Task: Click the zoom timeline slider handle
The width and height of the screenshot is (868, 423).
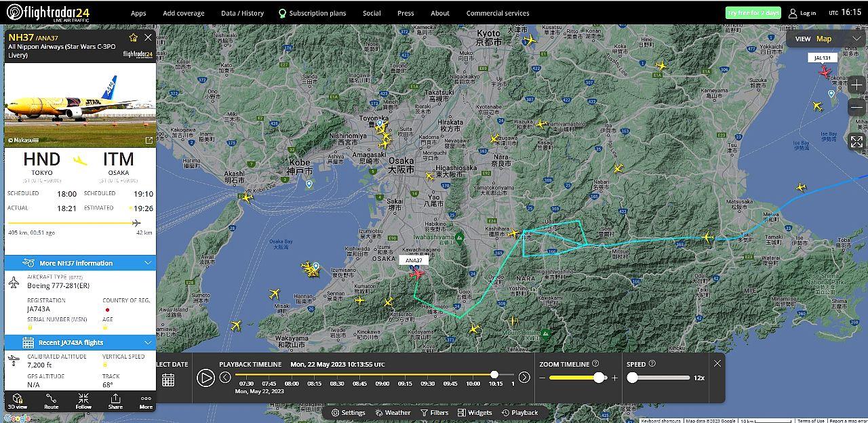Action: coord(599,378)
